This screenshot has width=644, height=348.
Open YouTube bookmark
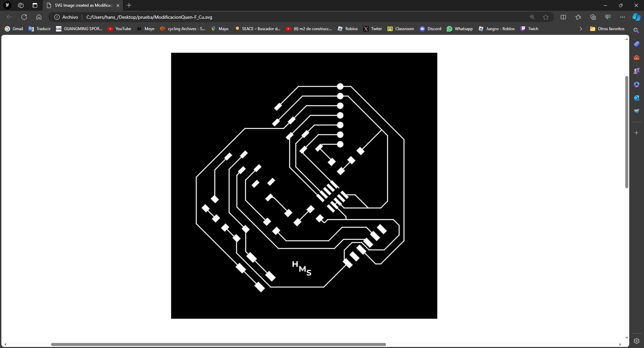pos(119,29)
